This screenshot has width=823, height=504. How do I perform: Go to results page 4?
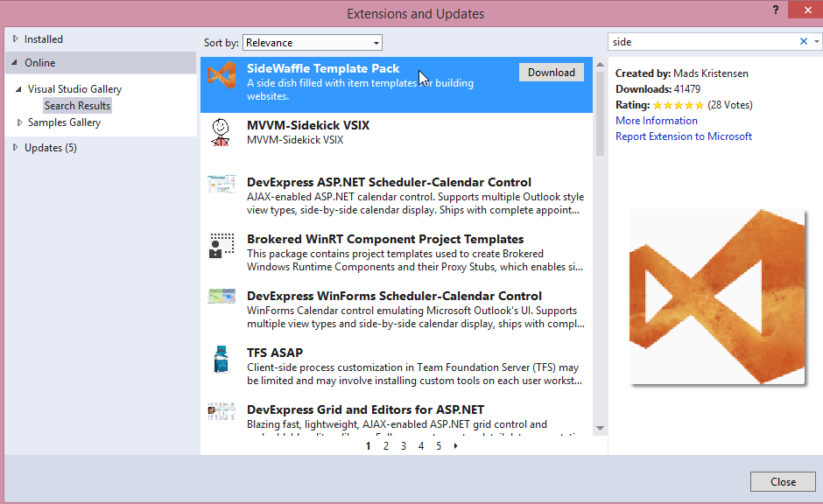click(421, 445)
